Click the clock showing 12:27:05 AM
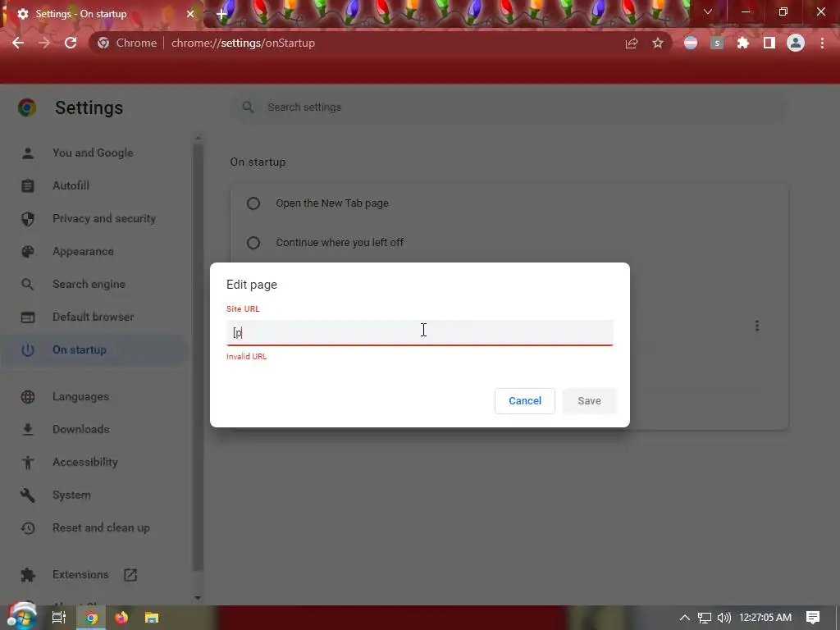The width and height of the screenshot is (840, 630). tap(765, 618)
